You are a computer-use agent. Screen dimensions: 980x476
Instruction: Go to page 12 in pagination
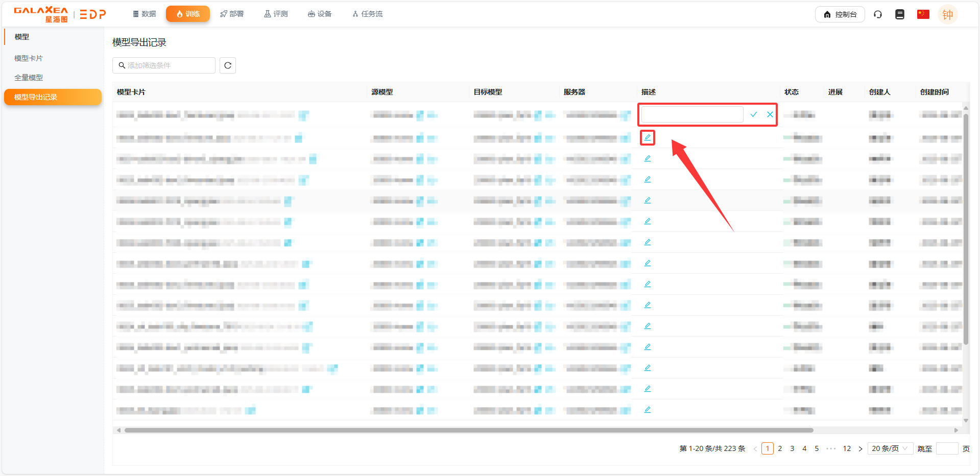tap(847, 448)
